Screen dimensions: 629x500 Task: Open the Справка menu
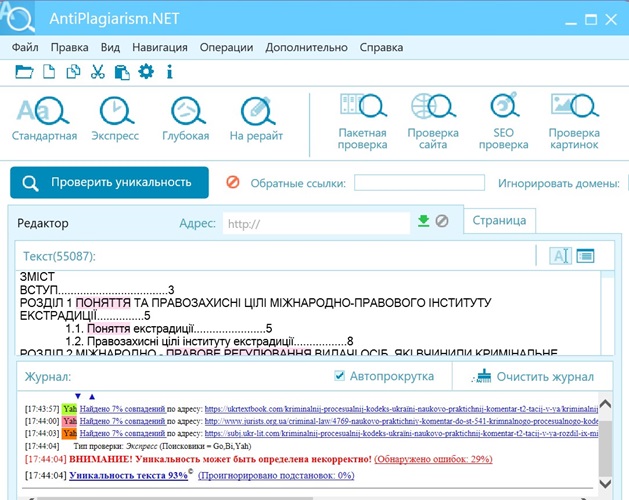click(x=381, y=47)
